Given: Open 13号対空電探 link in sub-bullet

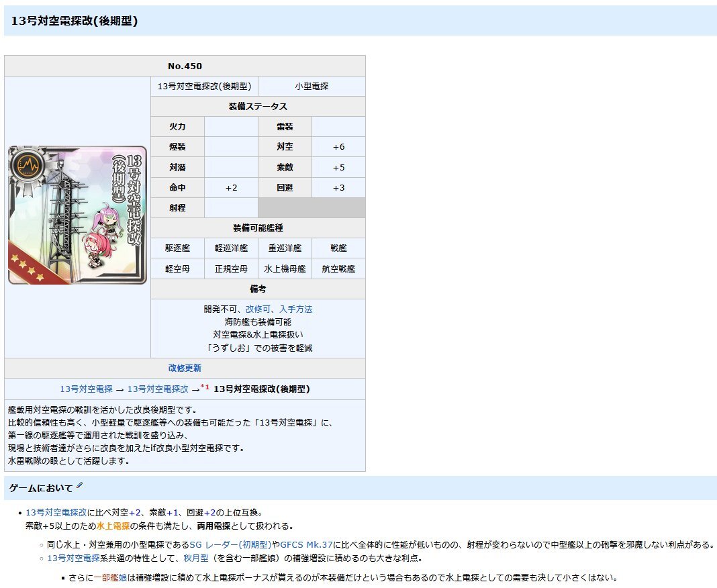Looking at the screenshot, I should click(73, 558).
